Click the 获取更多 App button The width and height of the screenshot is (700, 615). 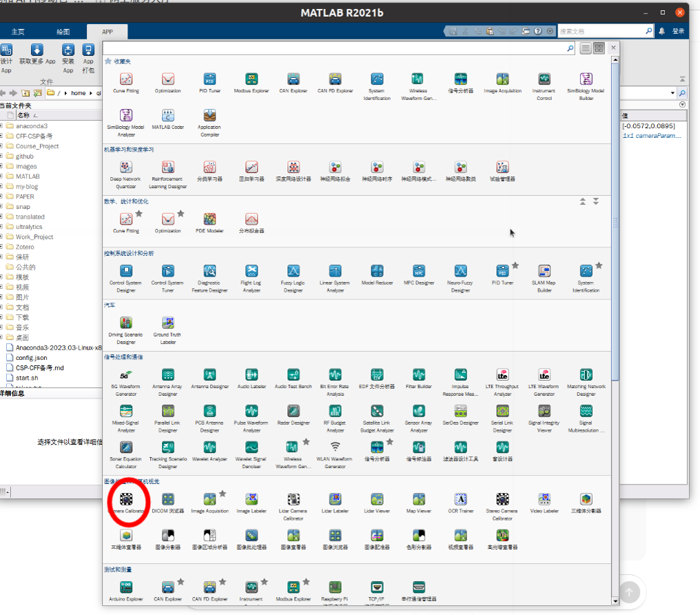[x=37, y=55]
